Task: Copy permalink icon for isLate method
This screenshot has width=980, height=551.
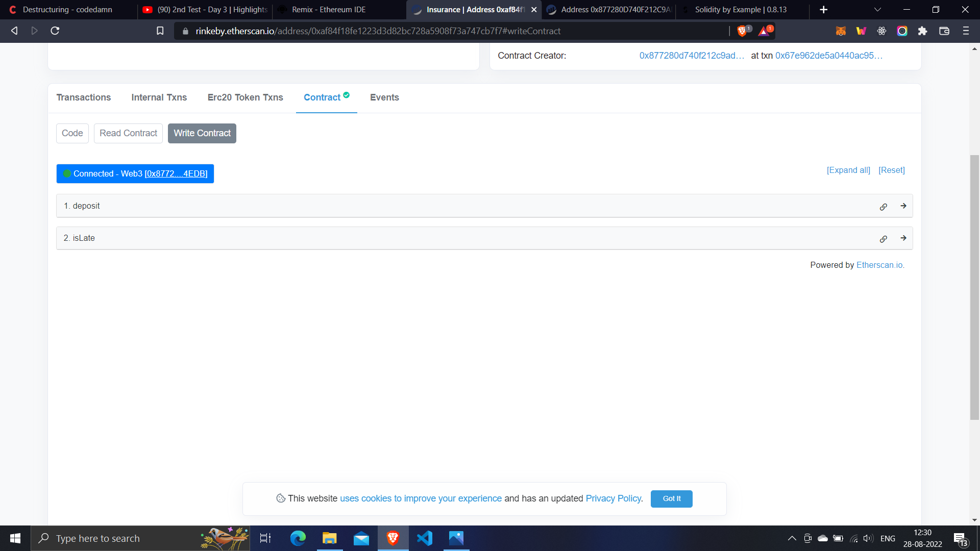Action: click(x=884, y=239)
